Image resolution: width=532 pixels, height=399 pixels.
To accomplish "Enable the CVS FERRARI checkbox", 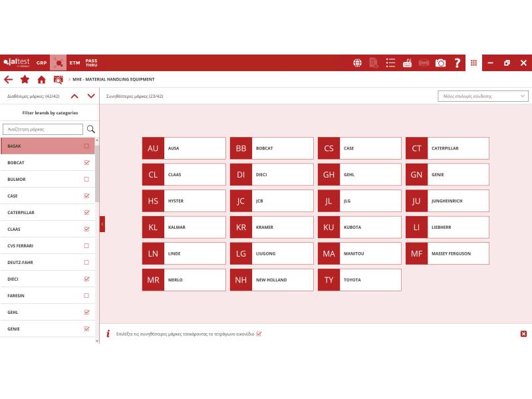I will coord(86,245).
